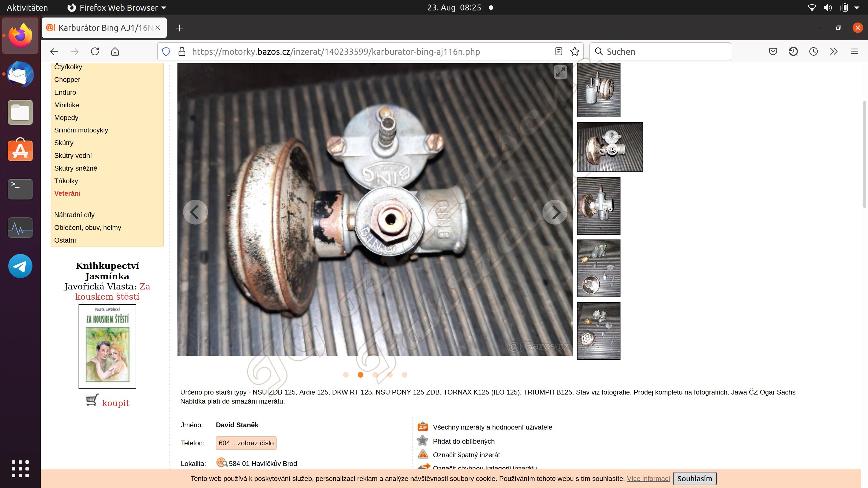
Task: Open the Firefox hamburger menu
Action: tap(854, 51)
